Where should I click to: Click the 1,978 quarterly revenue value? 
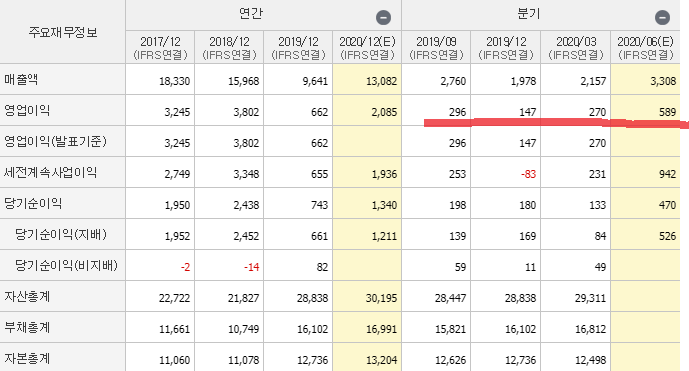523,81
